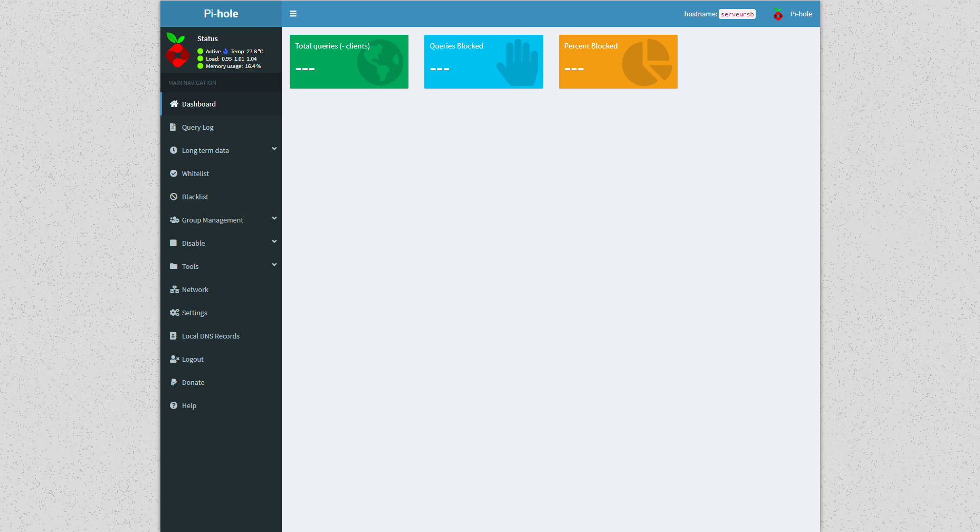Click the Pi-hole logo in top right
Screen dimensions: 980x532
[778, 14]
